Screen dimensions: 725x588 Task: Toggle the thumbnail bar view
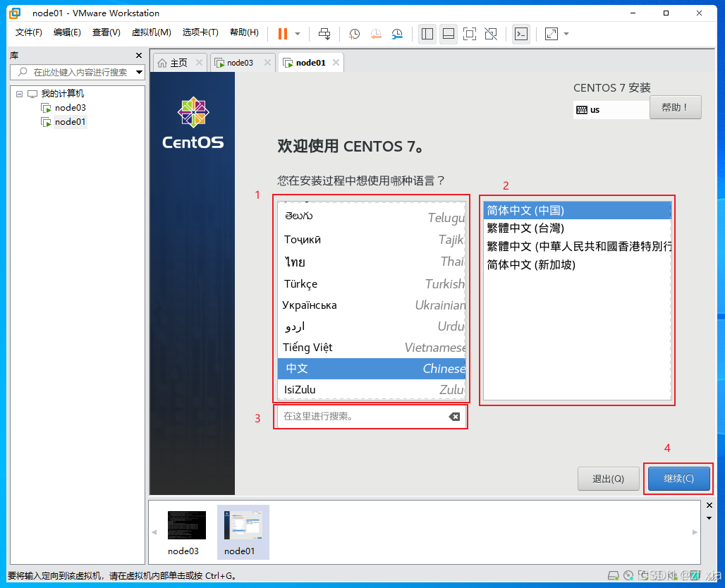click(449, 34)
